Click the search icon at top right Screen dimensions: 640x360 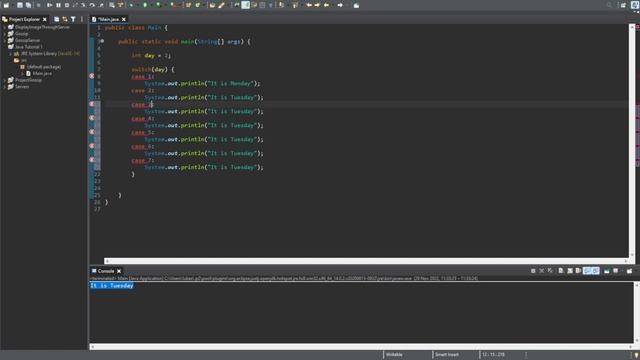[609, 5]
